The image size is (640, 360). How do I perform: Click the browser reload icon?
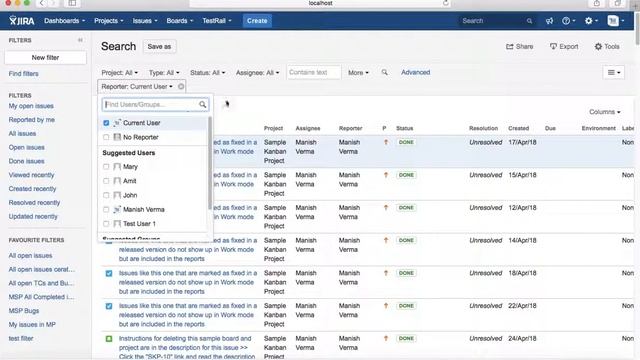446,3
